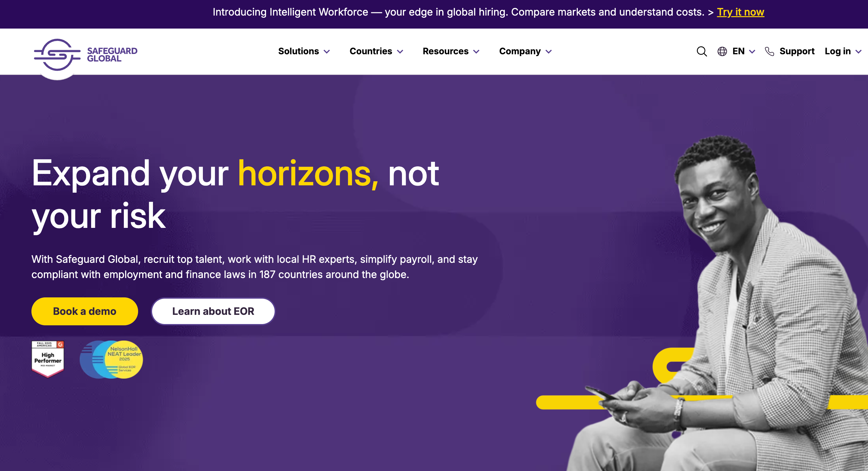The width and height of the screenshot is (868, 471).
Task: Click the phone Support icon
Action: click(x=769, y=51)
